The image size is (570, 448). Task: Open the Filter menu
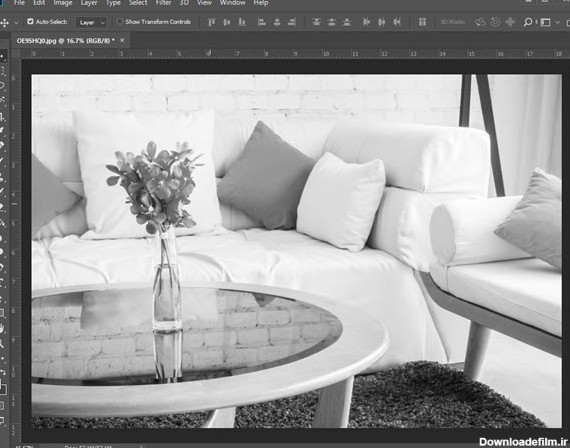click(164, 3)
